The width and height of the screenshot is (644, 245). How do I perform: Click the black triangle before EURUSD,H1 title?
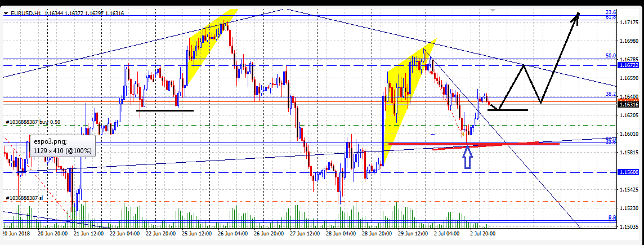6,5
